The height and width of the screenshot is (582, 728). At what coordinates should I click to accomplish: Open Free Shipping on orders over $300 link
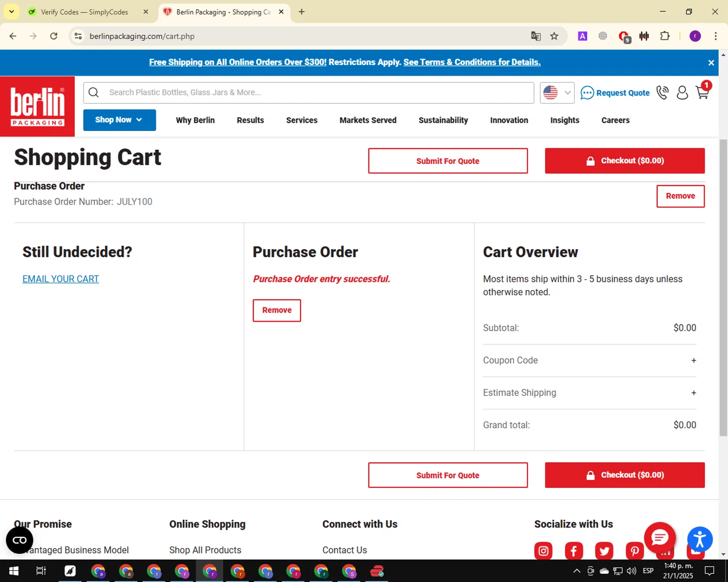click(238, 62)
